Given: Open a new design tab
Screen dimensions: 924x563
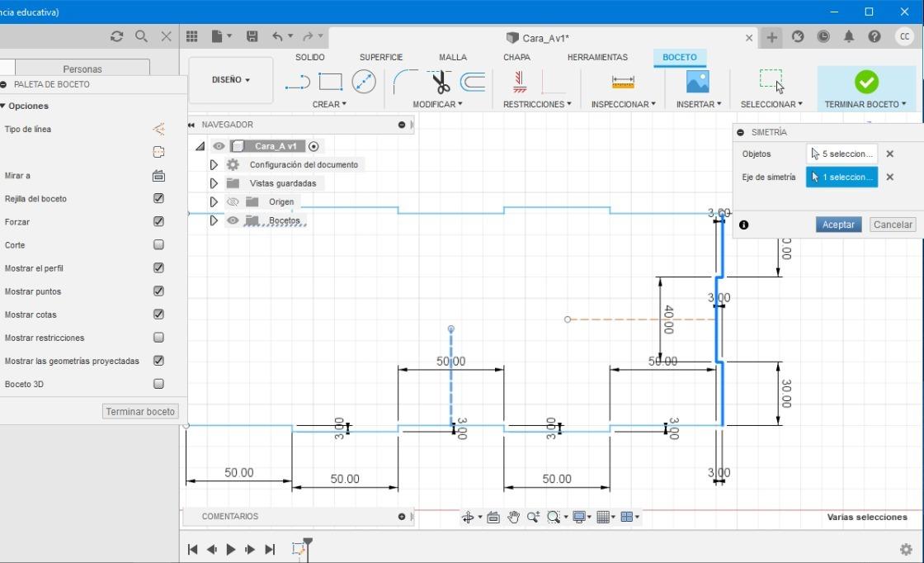Looking at the screenshot, I should [771, 38].
